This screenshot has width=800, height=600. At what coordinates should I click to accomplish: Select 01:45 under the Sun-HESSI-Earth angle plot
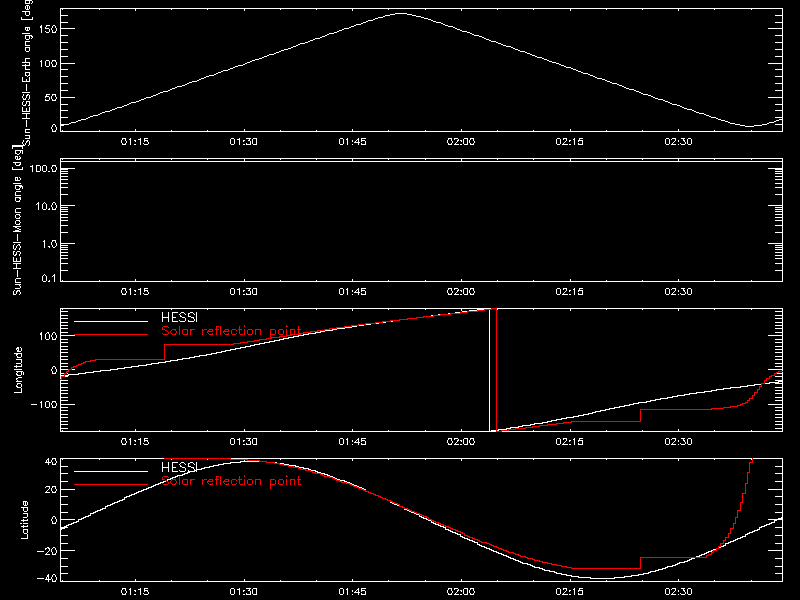tap(352, 141)
